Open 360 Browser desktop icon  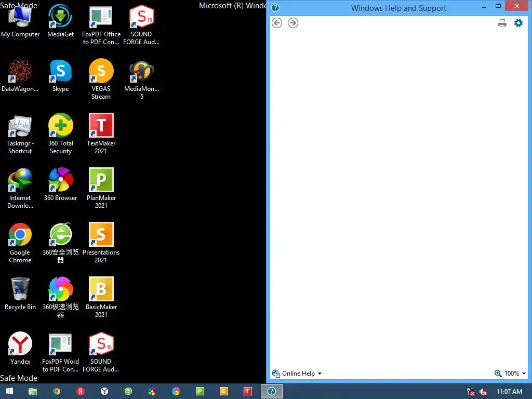[x=60, y=184]
